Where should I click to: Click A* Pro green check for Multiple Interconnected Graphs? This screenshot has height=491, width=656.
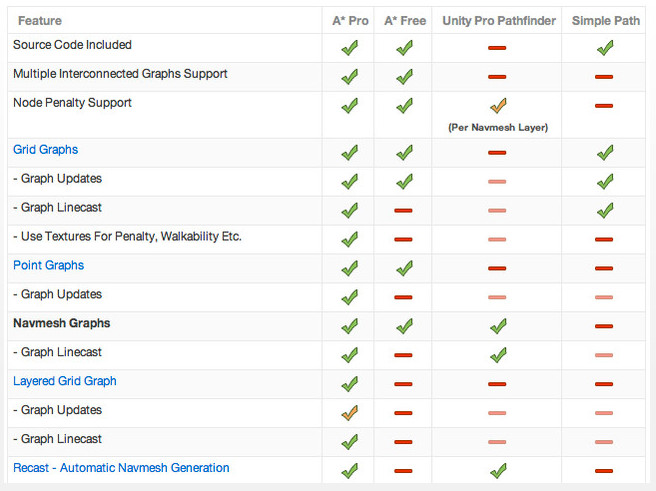point(350,77)
